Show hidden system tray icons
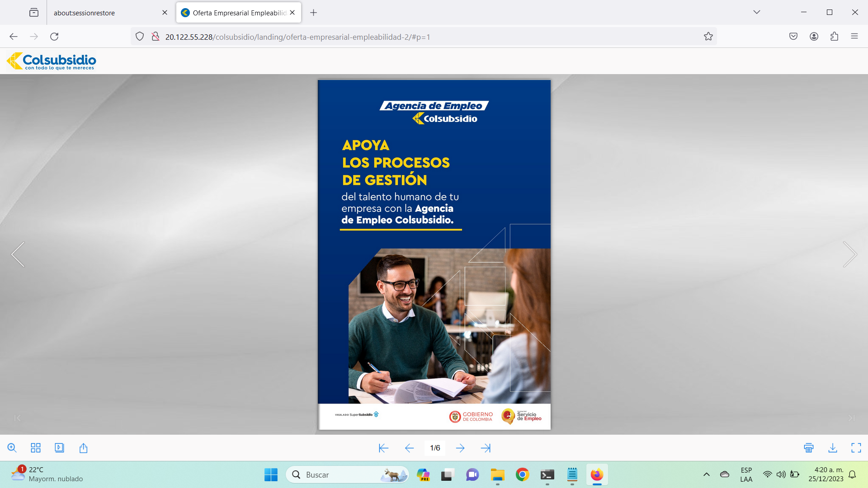 click(706, 474)
